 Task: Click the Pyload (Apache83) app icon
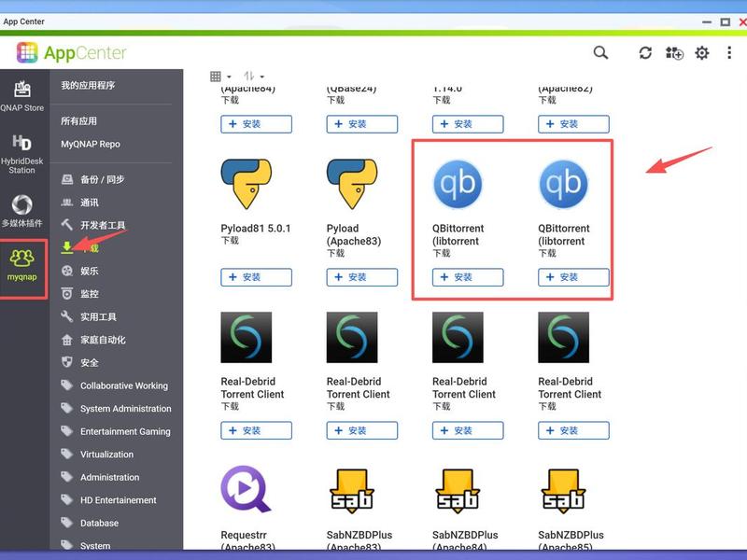(352, 184)
